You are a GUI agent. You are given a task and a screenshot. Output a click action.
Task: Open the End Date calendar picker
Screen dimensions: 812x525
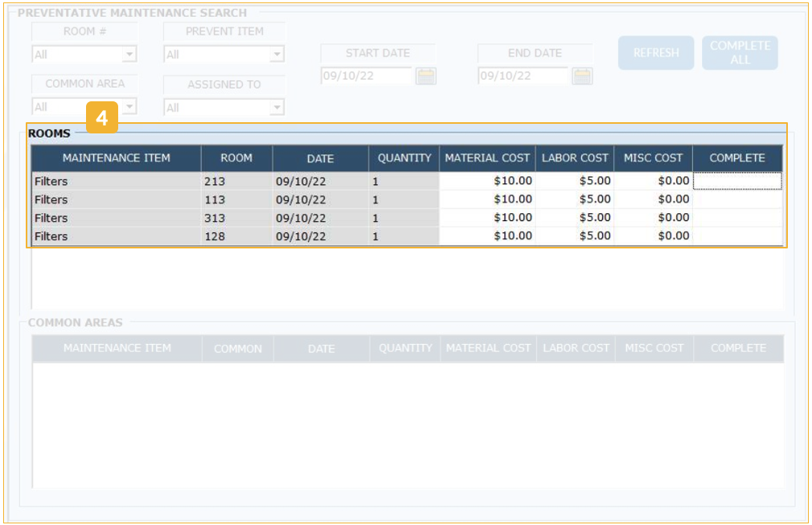582,76
